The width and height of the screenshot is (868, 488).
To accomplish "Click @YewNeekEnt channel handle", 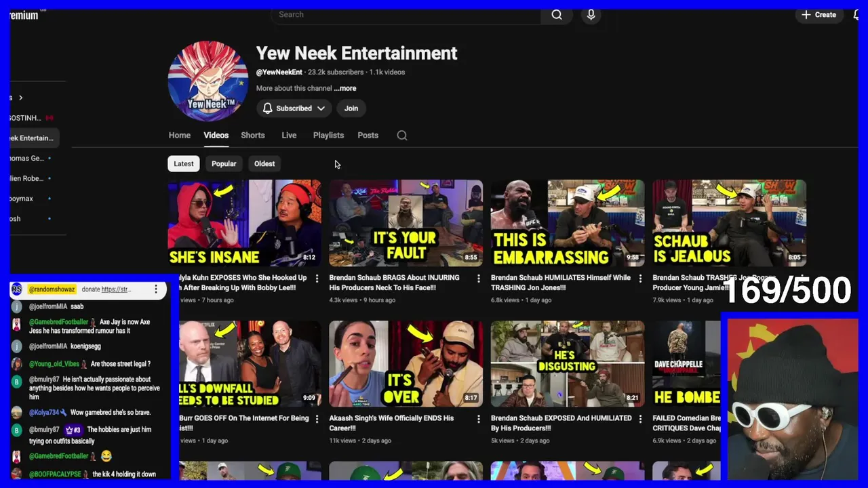I will (279, 72).
